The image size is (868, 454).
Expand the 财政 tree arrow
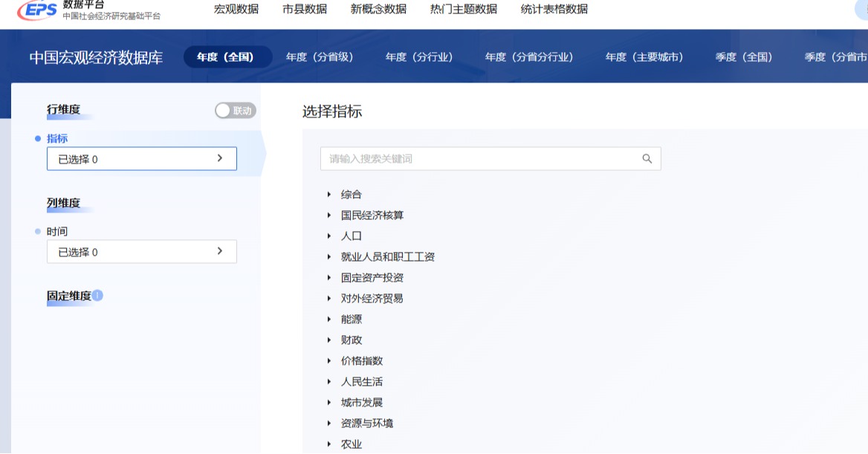[x=328, y=340]
